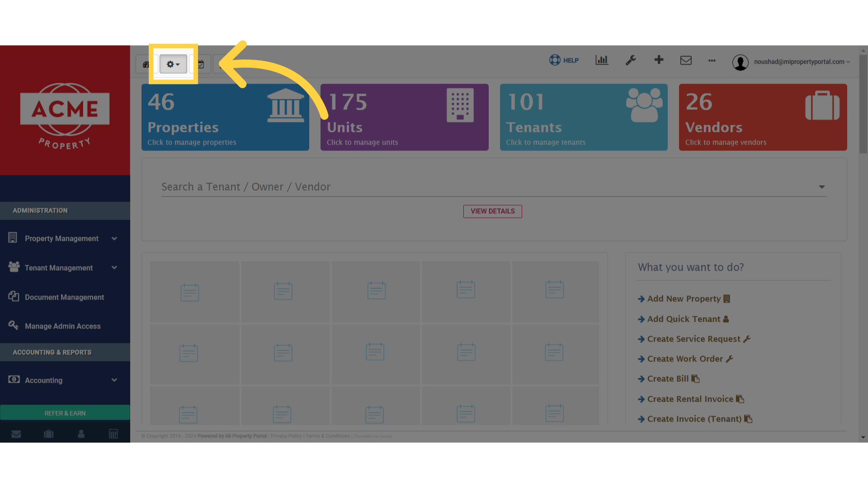Screen dimensions: 868x488
Task: Expand the Tenant Management chevron
Action: (114, 268)
